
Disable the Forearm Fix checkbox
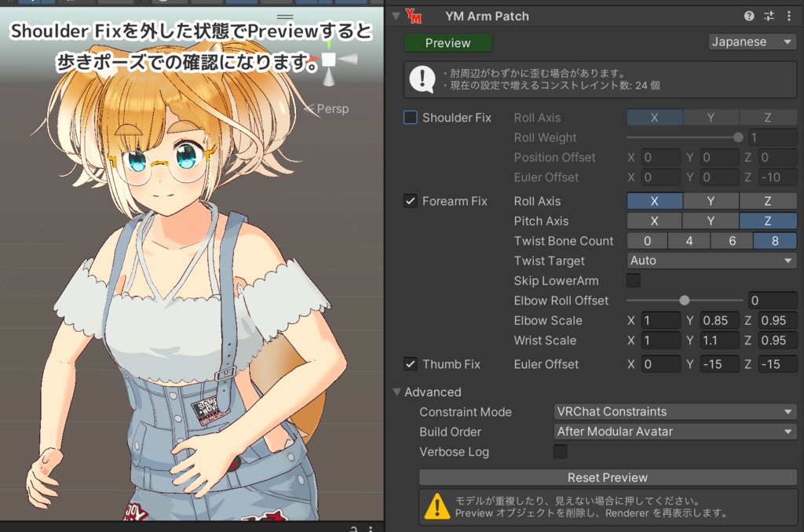point(410,201)
